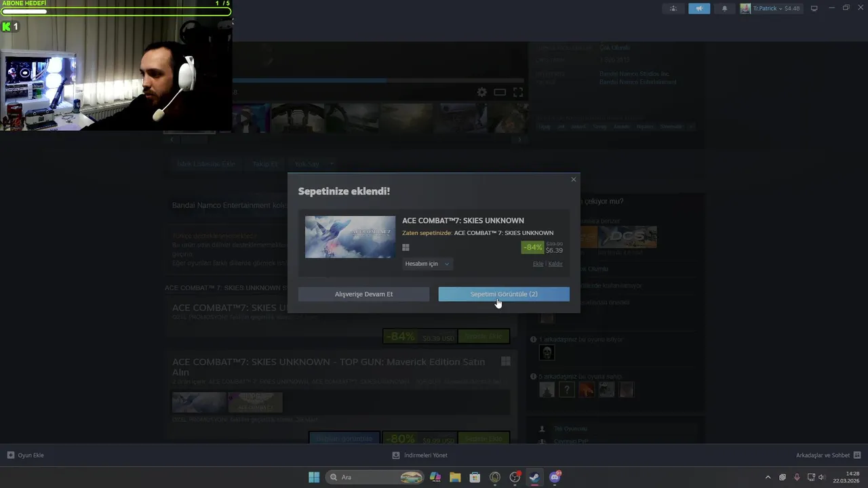The image size is (868, 488).
Task: Click the 'Ekle' link in cart dialog
Action: (x=538, y=264)
